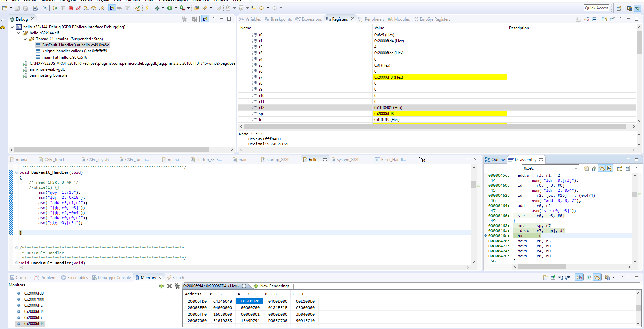This screenshot has height=329, width=644.
Task: Select memory monitor 0x20007000
Action: (x=34, y=299)
